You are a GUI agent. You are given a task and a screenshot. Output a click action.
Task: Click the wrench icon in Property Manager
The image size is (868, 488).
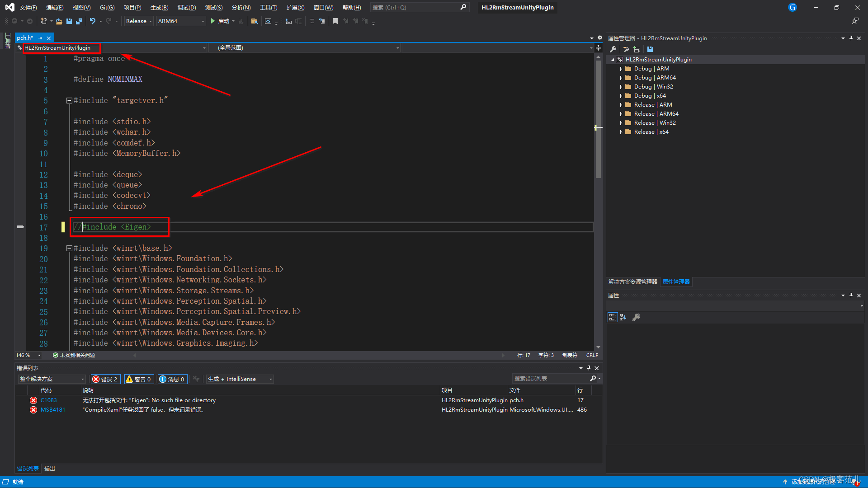pyautogui.click(x=613, y=49)
